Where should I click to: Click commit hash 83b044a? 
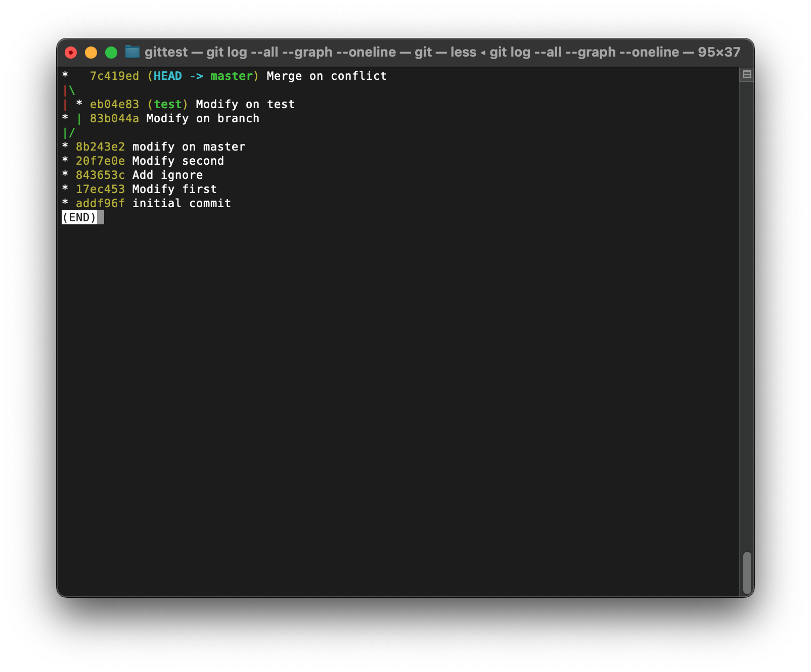tap(114, 118)
